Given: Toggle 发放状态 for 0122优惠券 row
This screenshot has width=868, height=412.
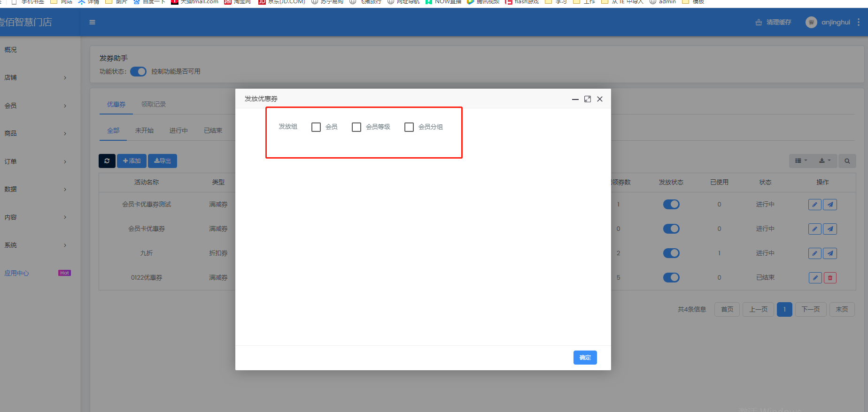Looking at the screenshot, I should coord(671,278).
